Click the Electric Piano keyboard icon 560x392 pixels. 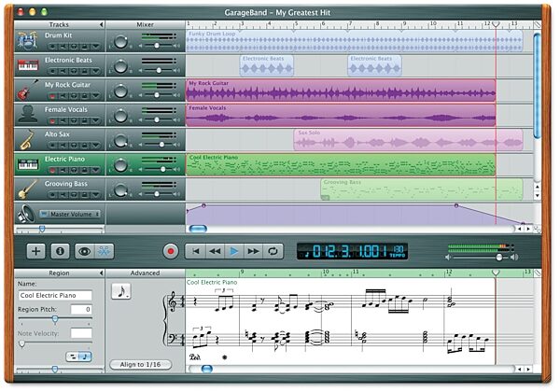click(x=27, y=164)
